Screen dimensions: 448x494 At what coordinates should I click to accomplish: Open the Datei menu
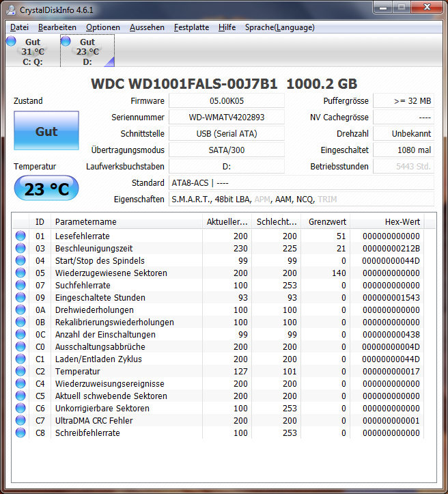coord(19,27)
